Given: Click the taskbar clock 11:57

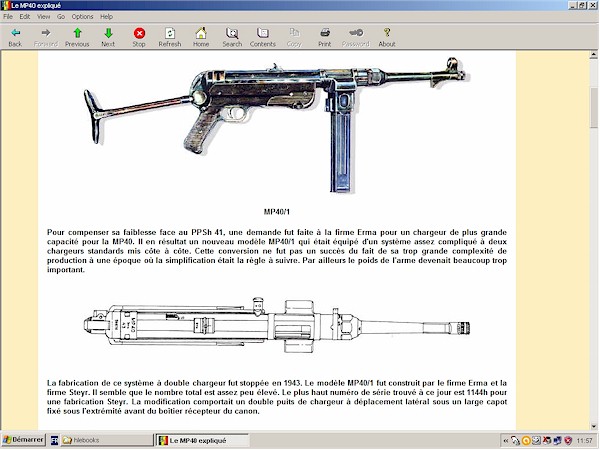Looking at the screenshot, I should (584, 441).
